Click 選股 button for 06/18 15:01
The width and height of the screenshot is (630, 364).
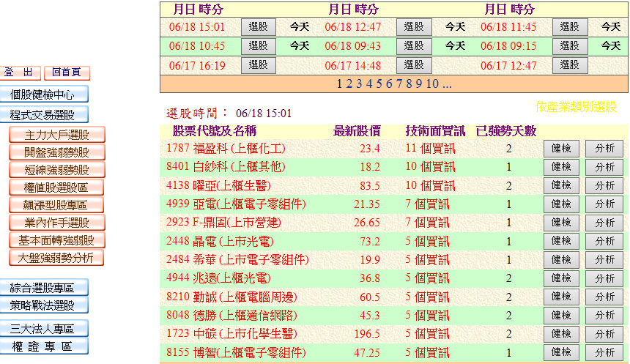pyautogui.click(x=259, y=27)
